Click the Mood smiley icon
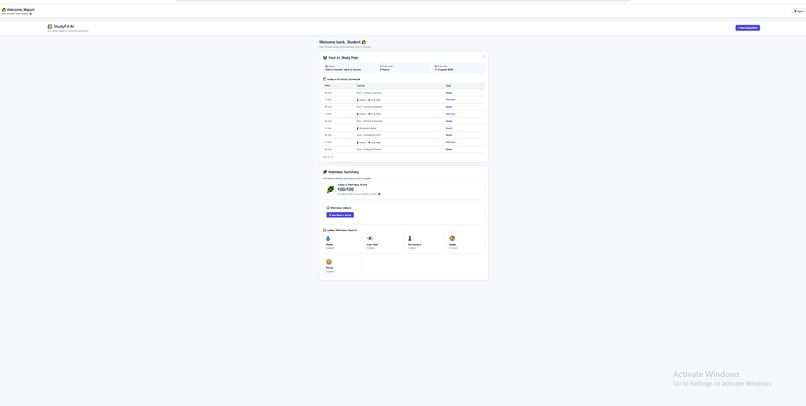This screenshot has height=406, width=806. (x=329, y=262)
